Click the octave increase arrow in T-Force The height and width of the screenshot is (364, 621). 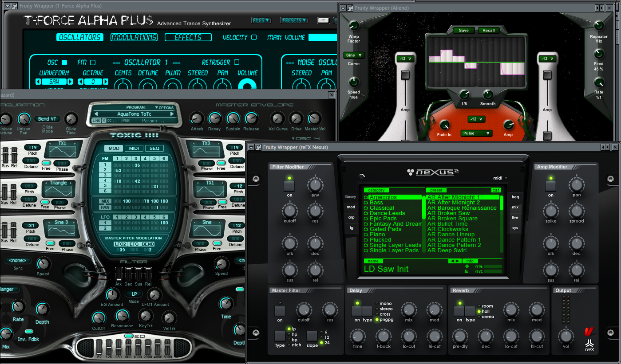coord(106,82)
